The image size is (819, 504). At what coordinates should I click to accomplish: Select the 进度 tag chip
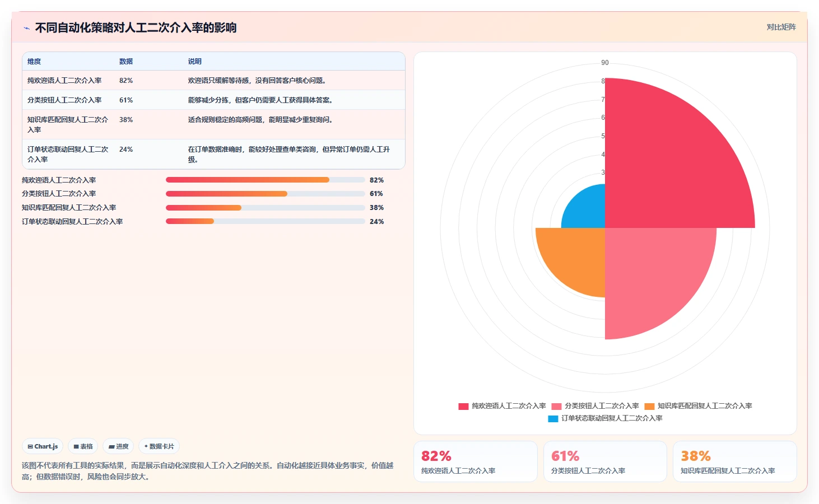click(118, 446)
